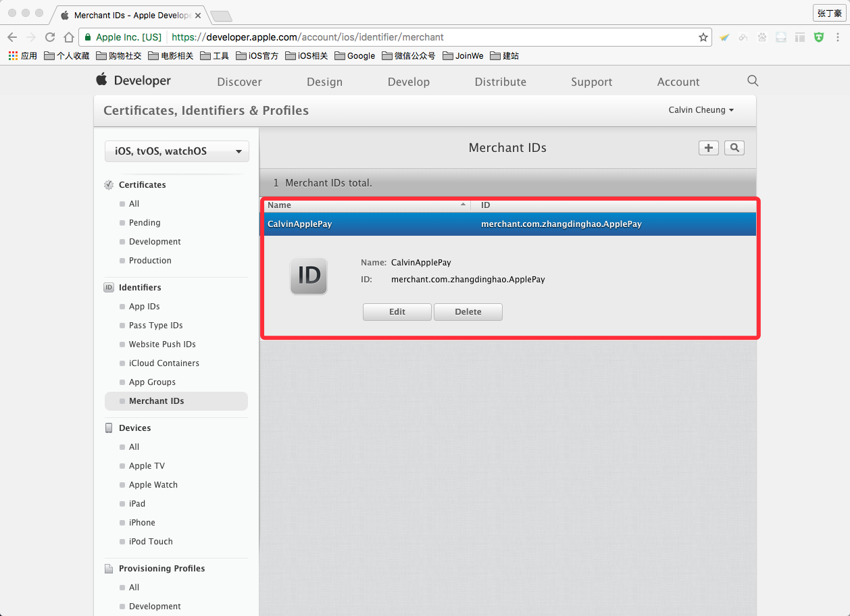Click the paper plane extension icon

click(x=724, y=37)
